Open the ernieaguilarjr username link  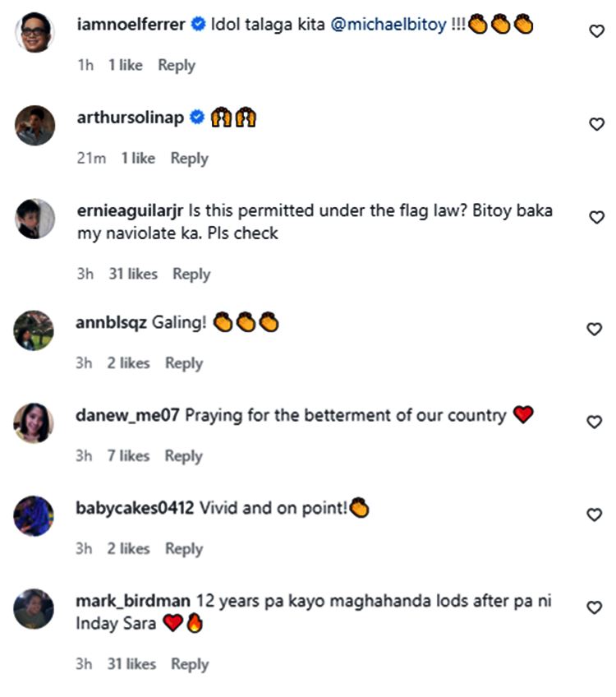(x=130, y=211)
